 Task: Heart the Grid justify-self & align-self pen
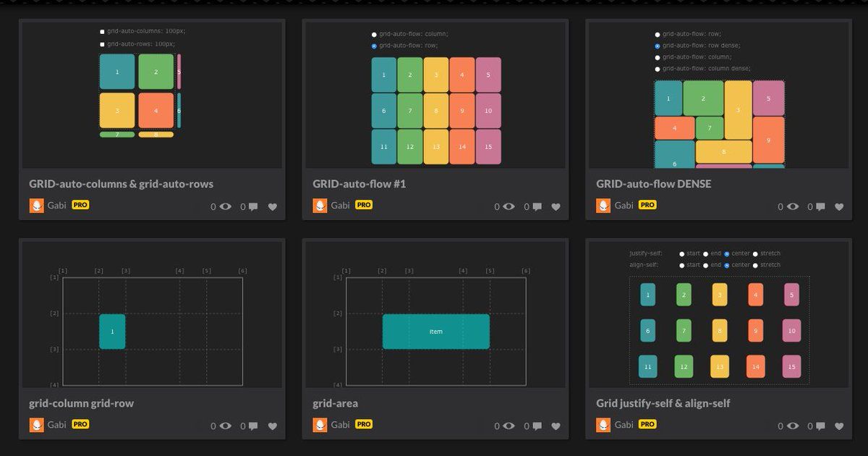point(839,426)
